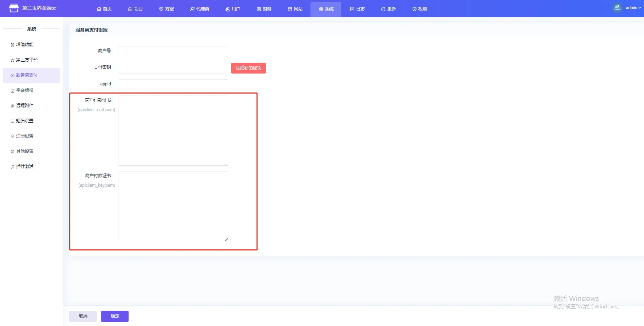Click the 代理商 agent icon in navbar

pos(192,9)
